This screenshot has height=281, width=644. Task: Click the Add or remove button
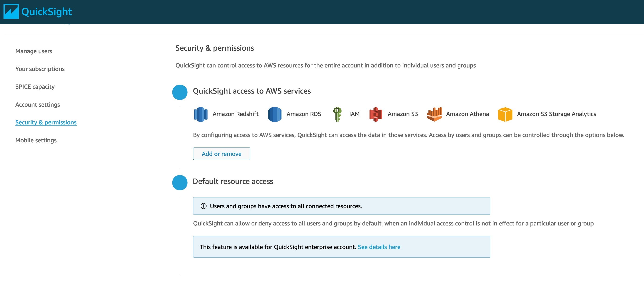point(221,154)
